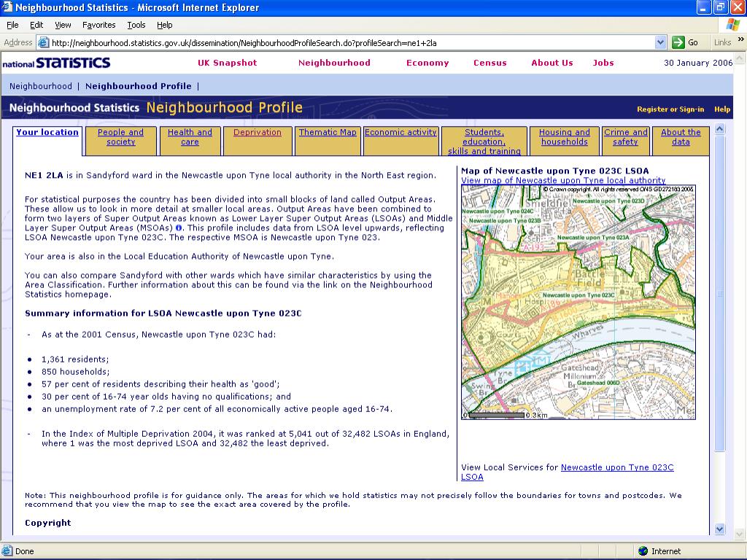Open the Help link in the blue banner
The width and height of the screenshot is (747, 560).
722,109
